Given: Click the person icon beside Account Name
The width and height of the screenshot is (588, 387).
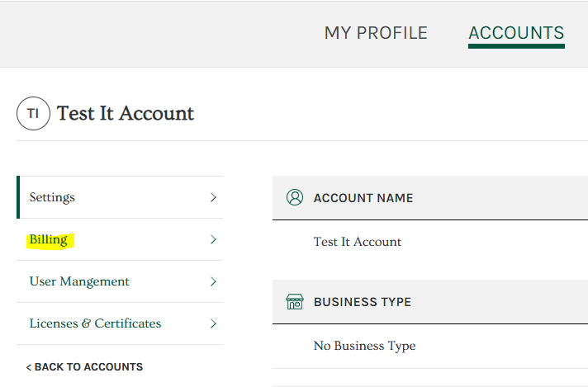Looking at the screenshot, I should 295,197.
